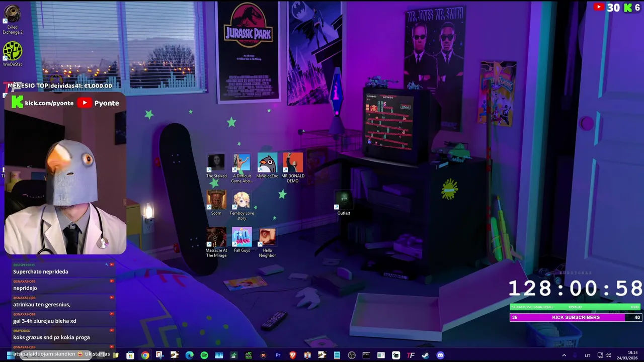Click chat message 'nepridejo'
644x362 pixels.
25,288
